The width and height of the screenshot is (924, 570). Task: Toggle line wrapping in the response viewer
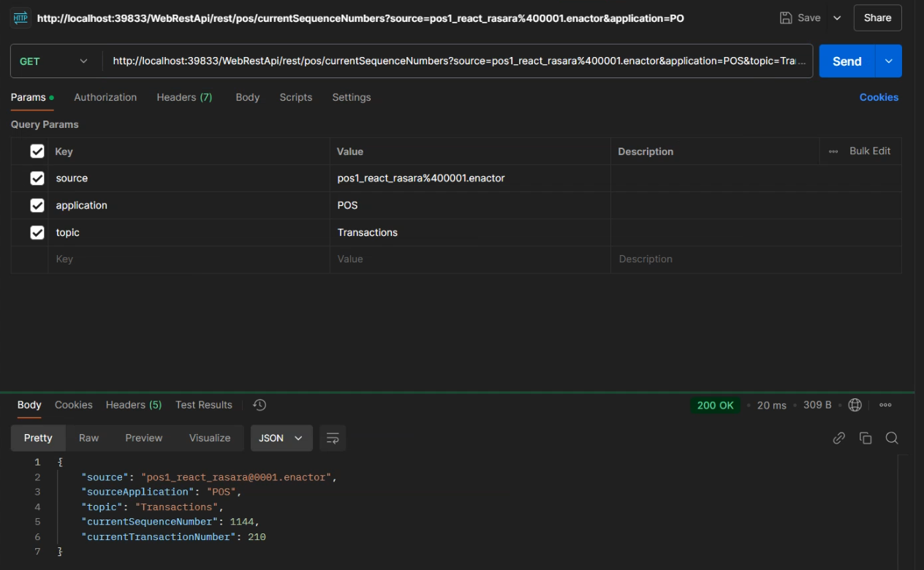333,438
